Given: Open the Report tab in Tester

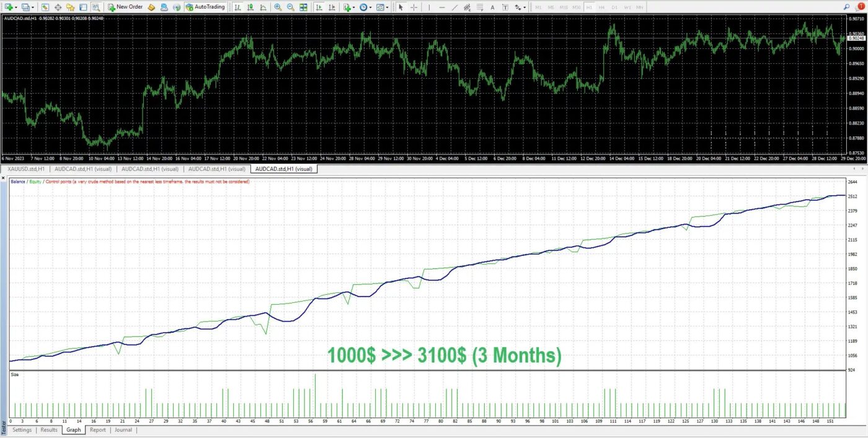Looking at the screenshot, I should 97,430.
